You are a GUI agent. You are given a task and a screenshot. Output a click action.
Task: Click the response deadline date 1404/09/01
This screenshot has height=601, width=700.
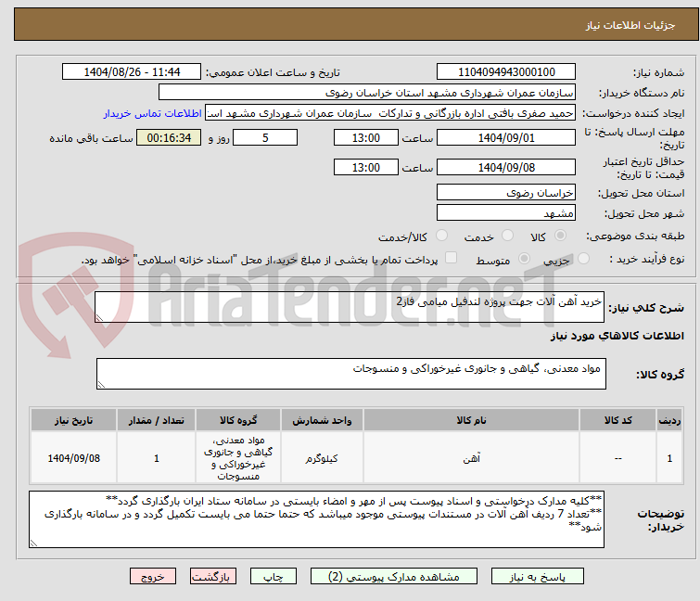tap(506, 137)
